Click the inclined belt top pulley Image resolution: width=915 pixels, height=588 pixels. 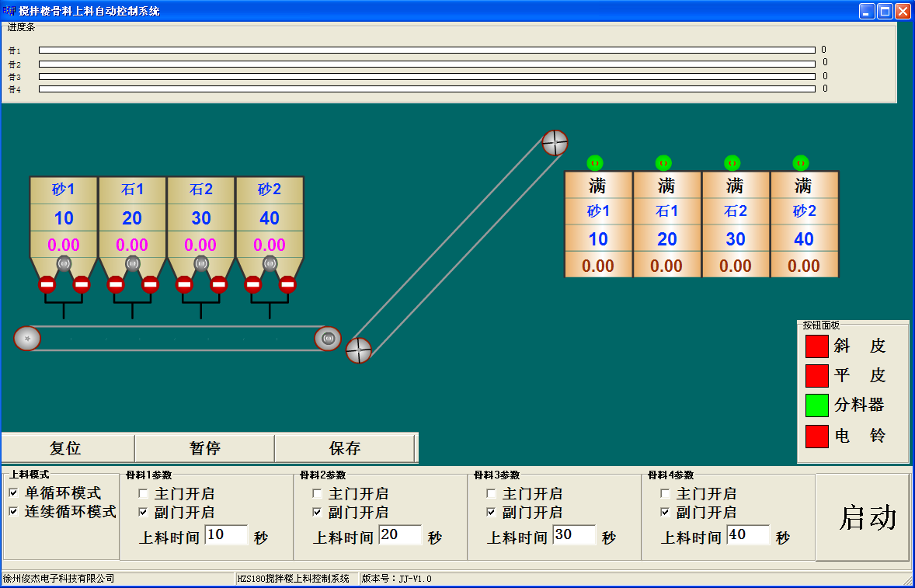click(x=555, y=143)
